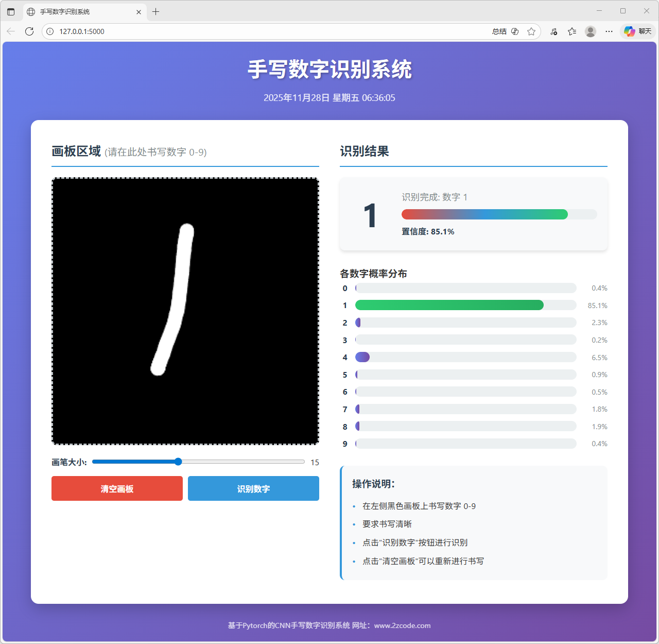Image resolution: width=659 pixels, height=644 pixels.
Task: View site information icon in address bar
Action: point(50,31)
